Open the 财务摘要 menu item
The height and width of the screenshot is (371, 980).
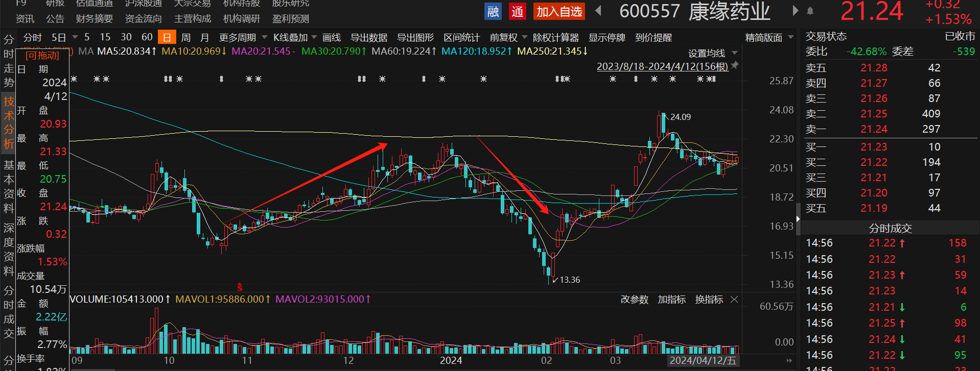pyautogui.click(x=95, y=19)
